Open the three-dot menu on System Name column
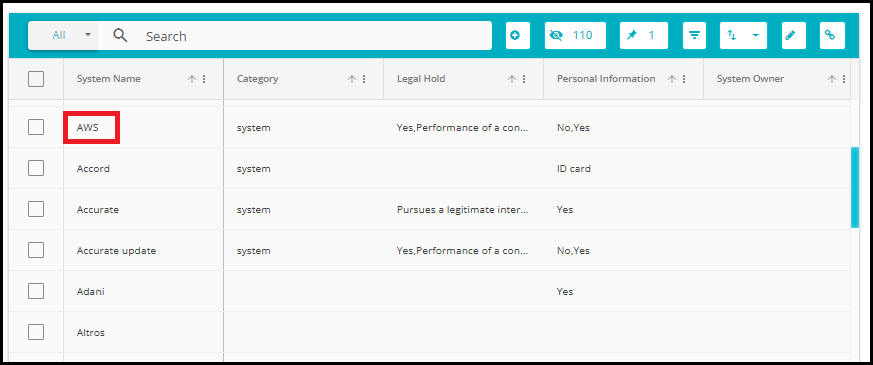 click(x=204, y=80)
